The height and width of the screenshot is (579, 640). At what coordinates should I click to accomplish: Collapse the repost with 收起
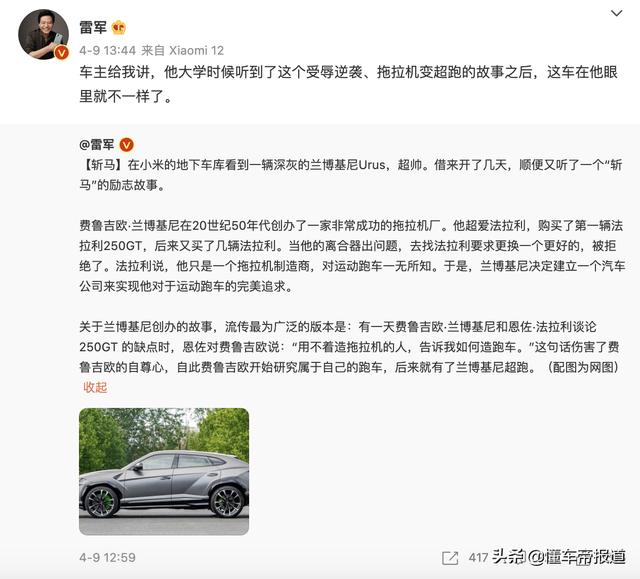pyautogui.click(x=95, y=387)
